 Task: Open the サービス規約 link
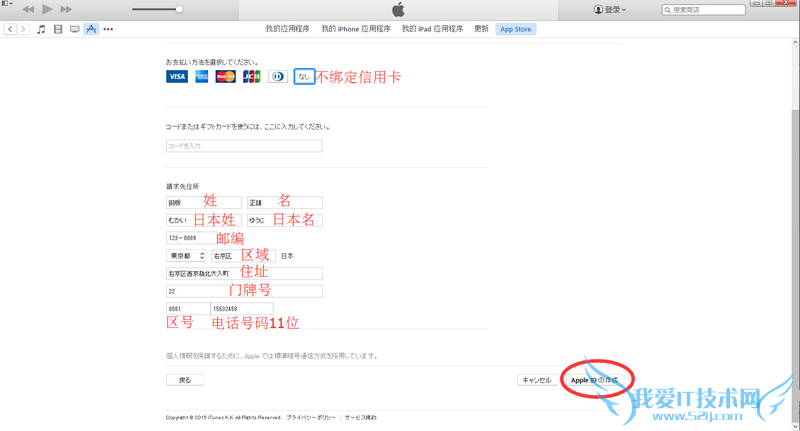coord(360,417)
